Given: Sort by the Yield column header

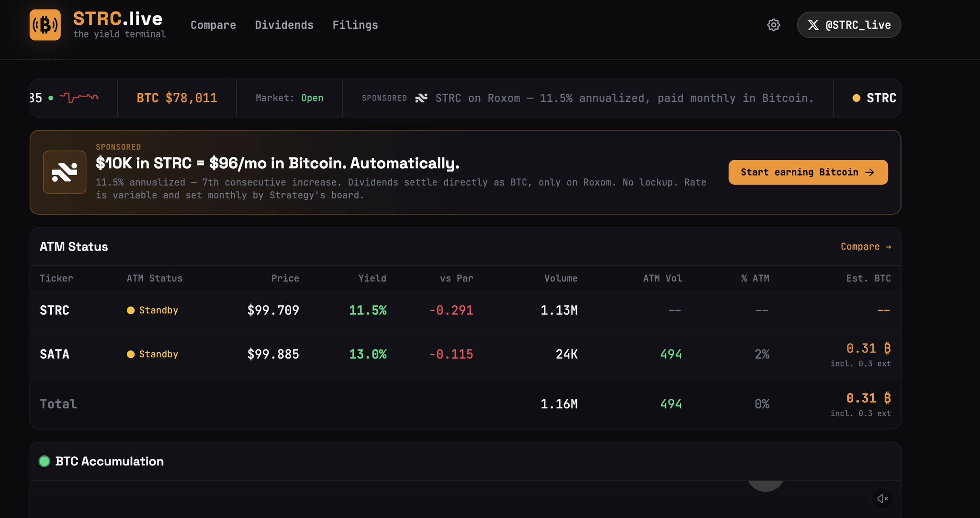Looking at the screenshot, I should (x=372, y=278).
